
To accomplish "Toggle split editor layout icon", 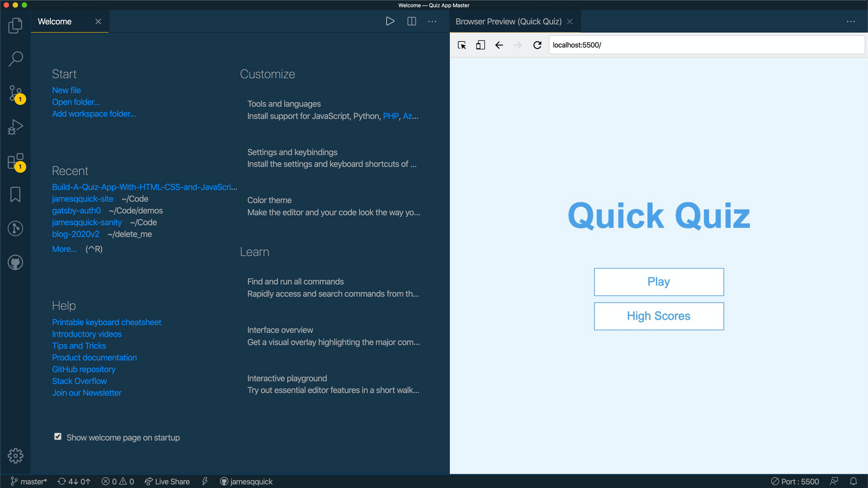I will pyautogui.click(x=412, y=21).
